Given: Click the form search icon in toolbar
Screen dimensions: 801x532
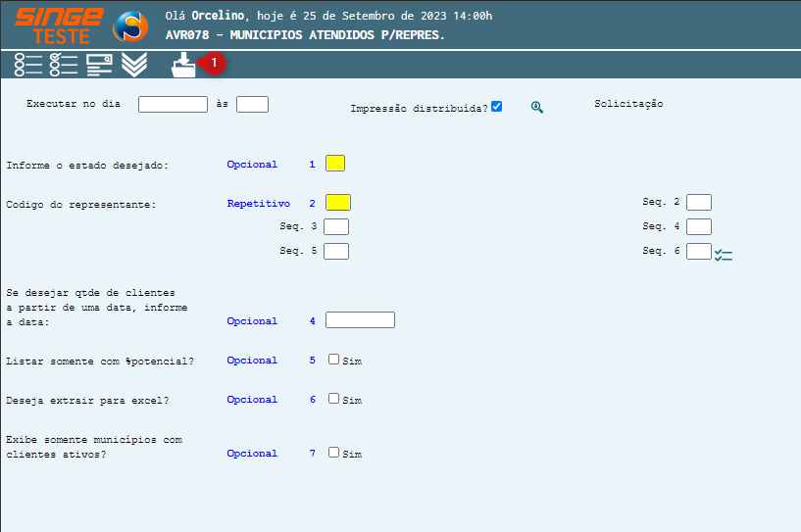Looking at the screenshot, I should coord(99,65).
